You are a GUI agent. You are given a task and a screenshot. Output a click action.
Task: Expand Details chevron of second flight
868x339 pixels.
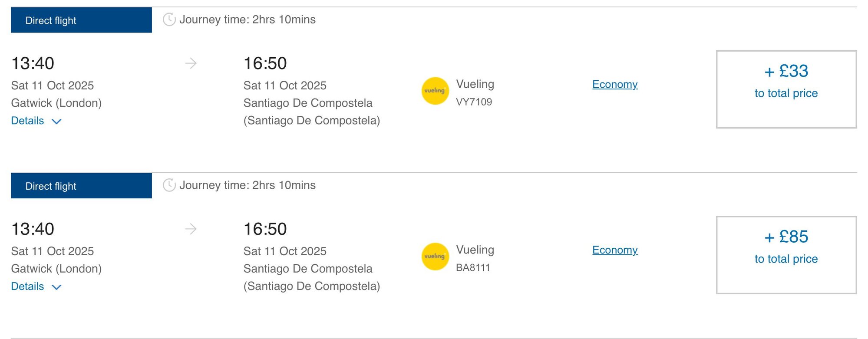point(56,287)
